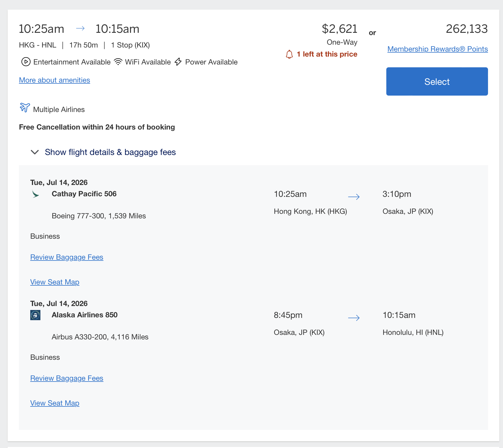Review baggage fees for Alaska Airlines 850
This screenshot has width=503, height=448.
coord(67,378)
